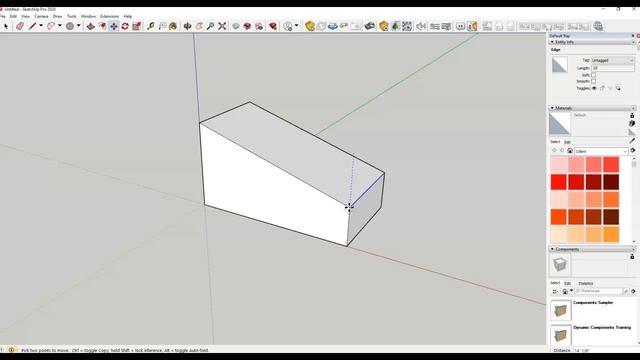The height and width of the screenshot is (360, 640).
Task: Open the Edit menu
Action: [13, 16]
